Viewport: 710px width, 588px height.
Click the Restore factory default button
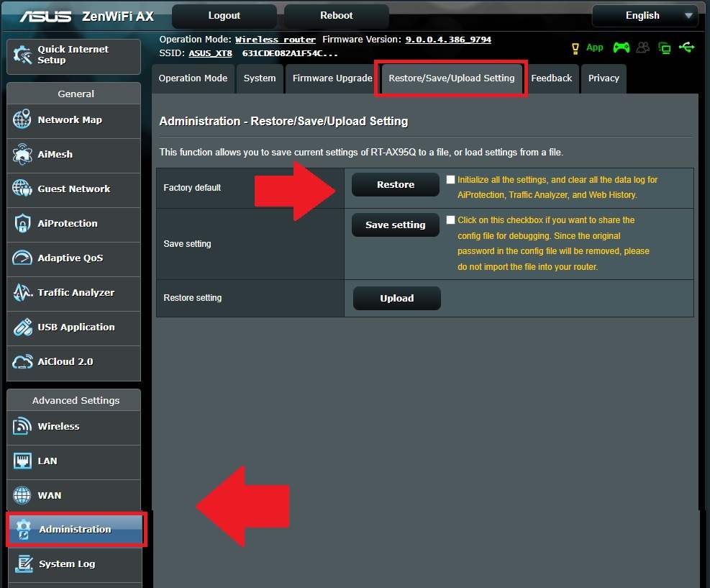click(396, 184)
